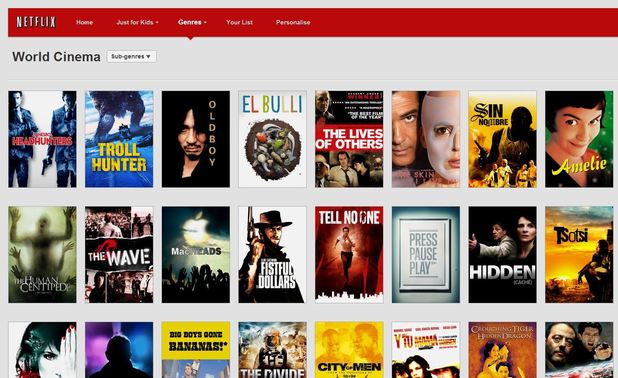Open the Sin Nombre poster
The height and width of the screenshot is (378, 618).
tap(503, 139)
